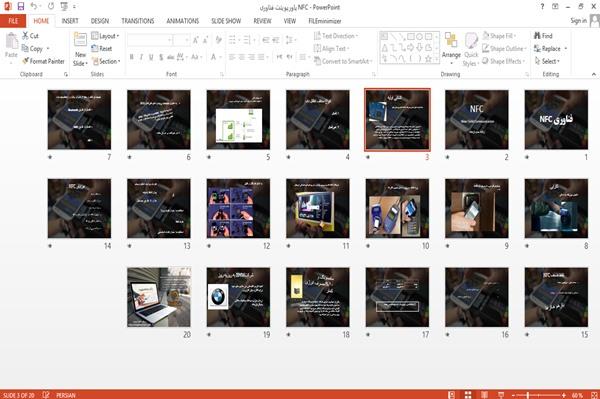The image size is (600, 399).
Task: Click zoom in plus button
Action: pyautogui.click(x=564, y=395)
